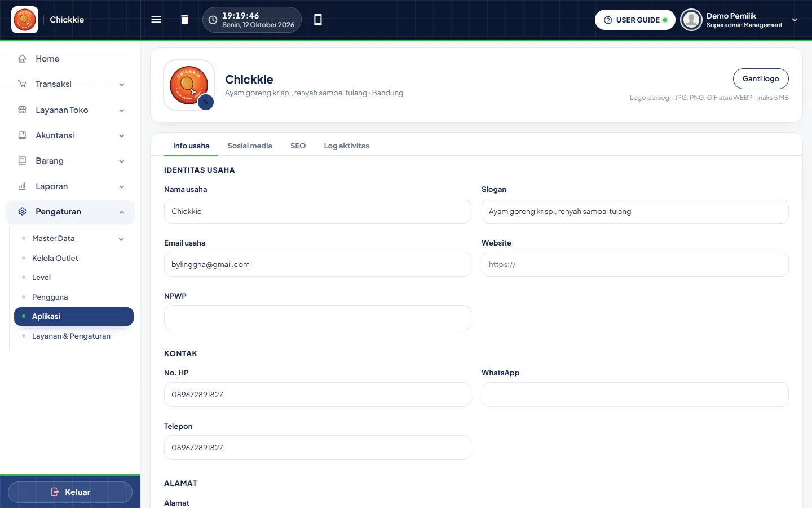This screenshot has height=508, width=812.
Task: Click the Ganti logo button
Action: pyautogui.click(x=761, y=78)
